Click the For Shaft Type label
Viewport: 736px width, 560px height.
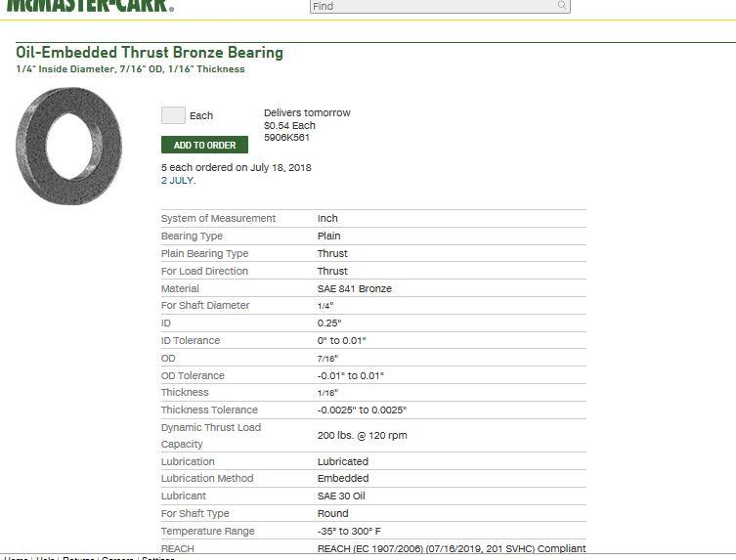(x=195, y=513)
